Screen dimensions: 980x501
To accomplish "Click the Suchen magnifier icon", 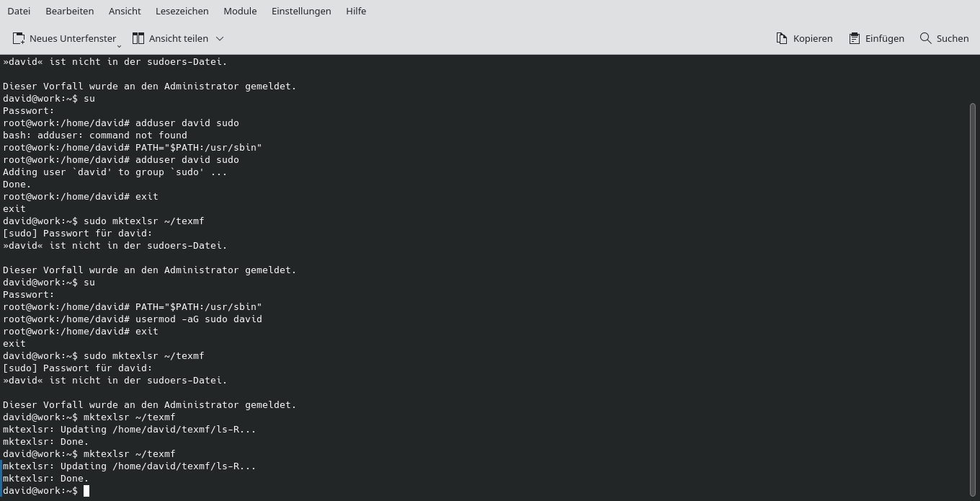I will [x=925, y=38].
